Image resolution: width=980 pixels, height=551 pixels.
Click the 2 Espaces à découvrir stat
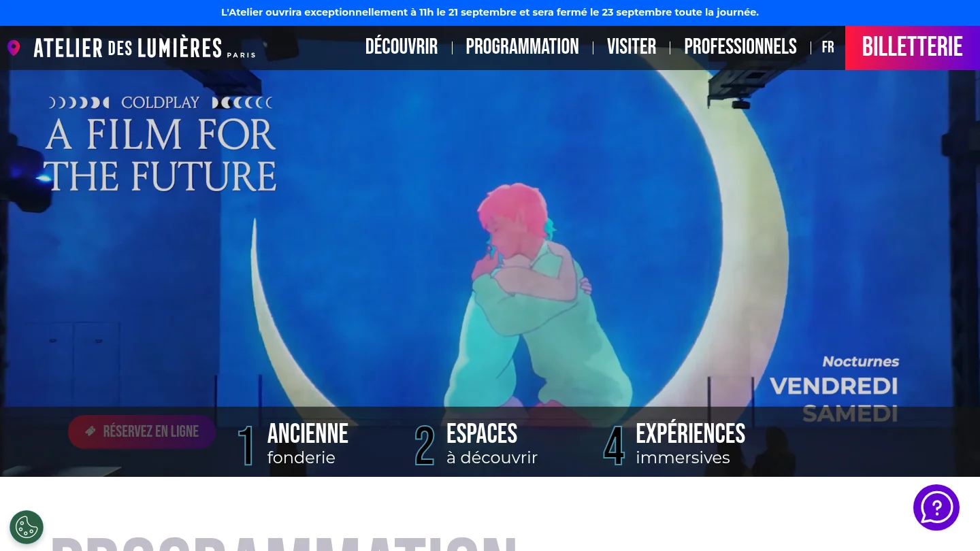click(476, 444)
